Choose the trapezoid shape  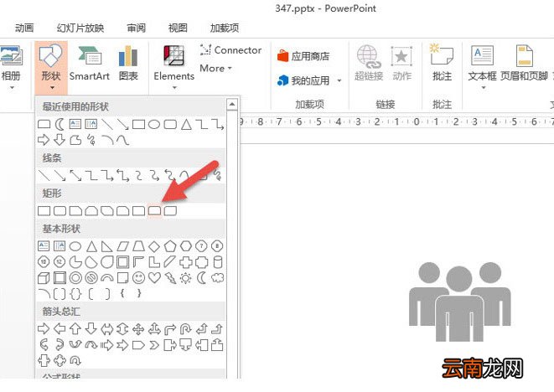coord(138,246)
